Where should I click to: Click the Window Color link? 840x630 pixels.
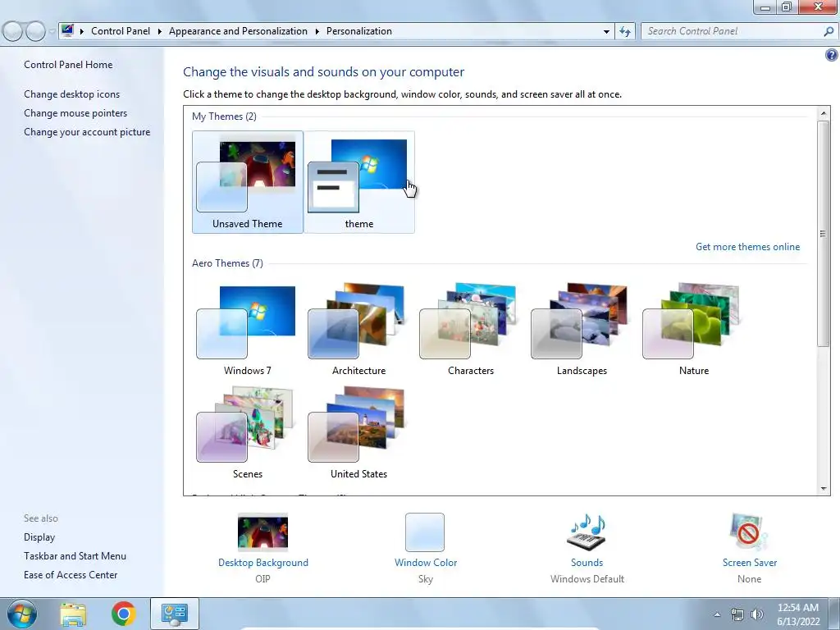(x=426, y=563)
